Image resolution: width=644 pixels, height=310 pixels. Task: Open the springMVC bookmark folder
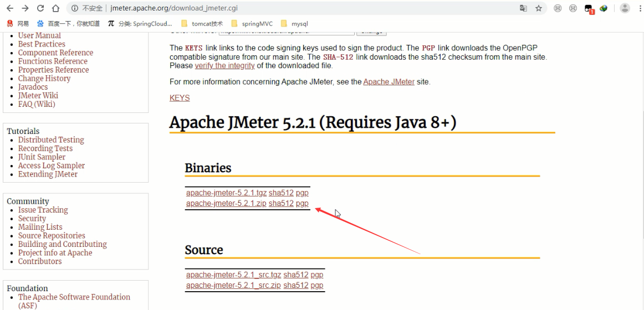(252, 23)
